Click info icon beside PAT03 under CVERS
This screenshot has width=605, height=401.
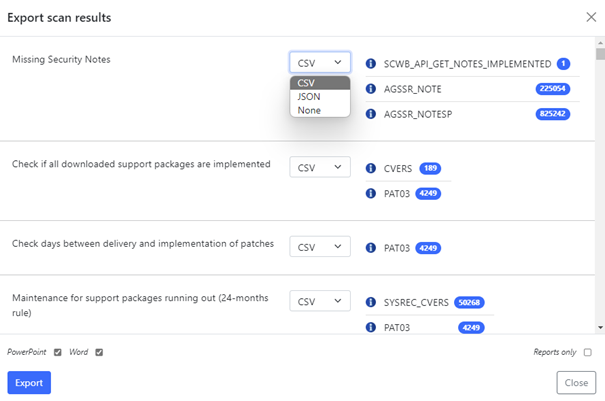[x=371, y=193]
